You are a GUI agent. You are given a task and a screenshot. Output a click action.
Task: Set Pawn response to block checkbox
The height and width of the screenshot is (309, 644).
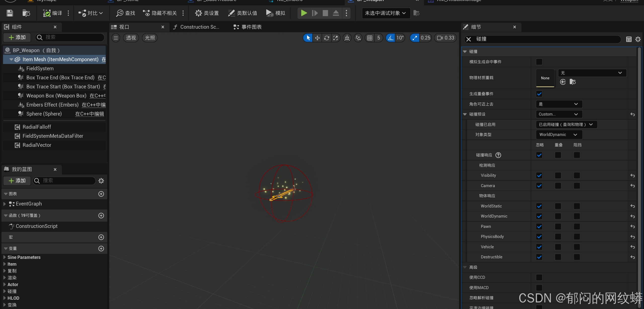tap(577, 227)
